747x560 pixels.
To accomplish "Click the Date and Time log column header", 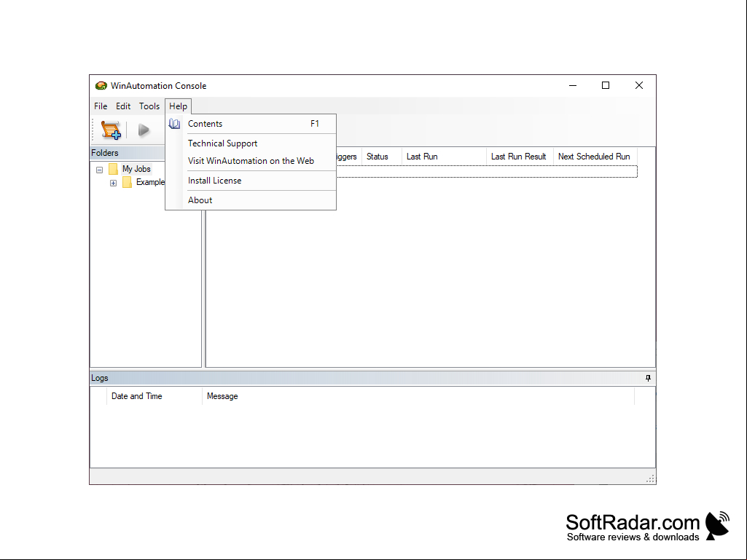I will click(155, 396).
